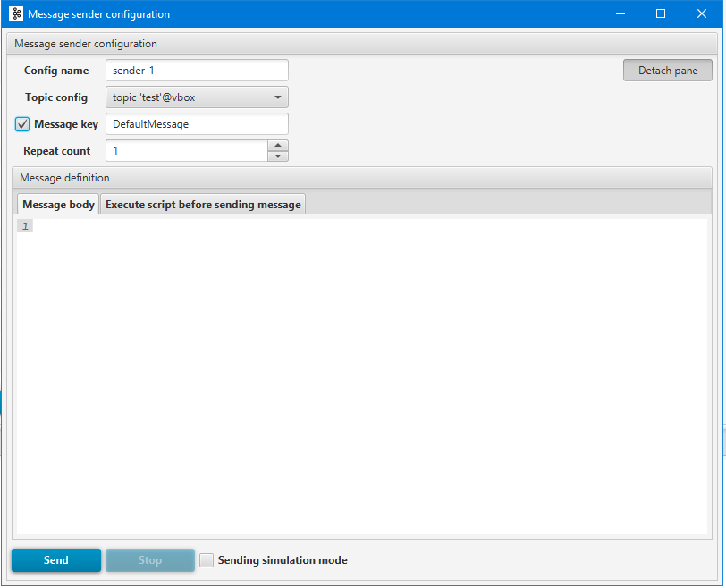Image resolution: width=726 pixels, height=588 pixels.
Task: Maximize the Message sender configuration window
Action: 661,14
